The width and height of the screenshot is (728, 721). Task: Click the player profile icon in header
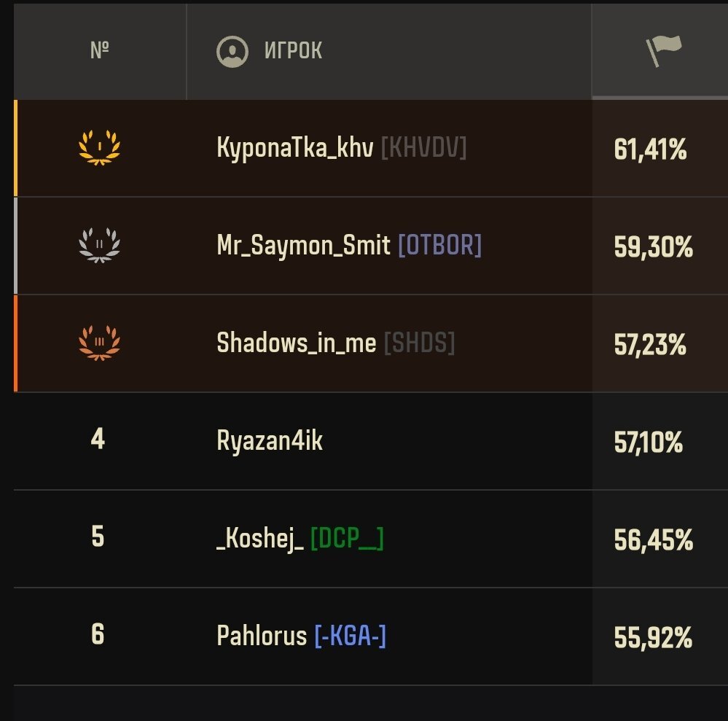[232, 52]
